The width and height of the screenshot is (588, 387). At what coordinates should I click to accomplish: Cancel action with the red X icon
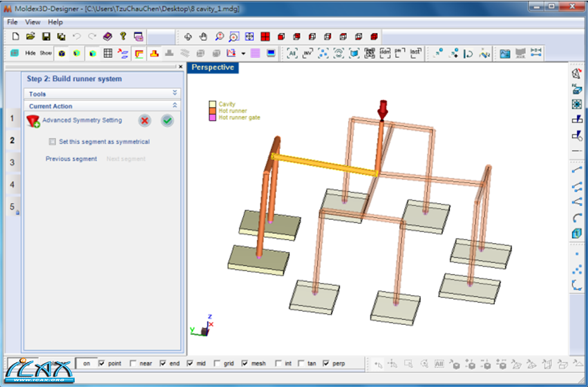(144, 121)
